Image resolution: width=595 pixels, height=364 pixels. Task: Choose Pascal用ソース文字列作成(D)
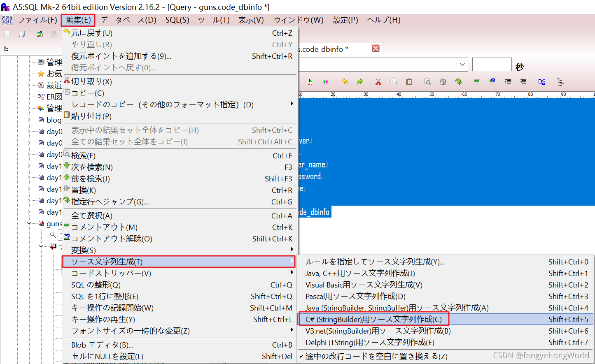tap(446, 296)
